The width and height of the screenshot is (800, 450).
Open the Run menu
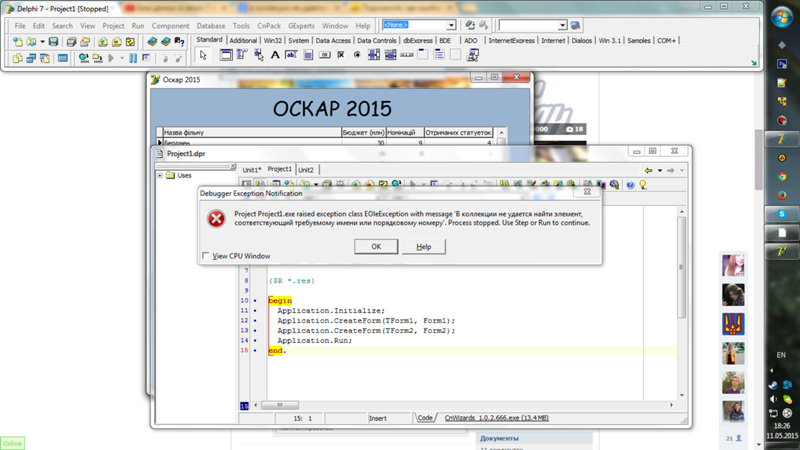tap(138, 26)
